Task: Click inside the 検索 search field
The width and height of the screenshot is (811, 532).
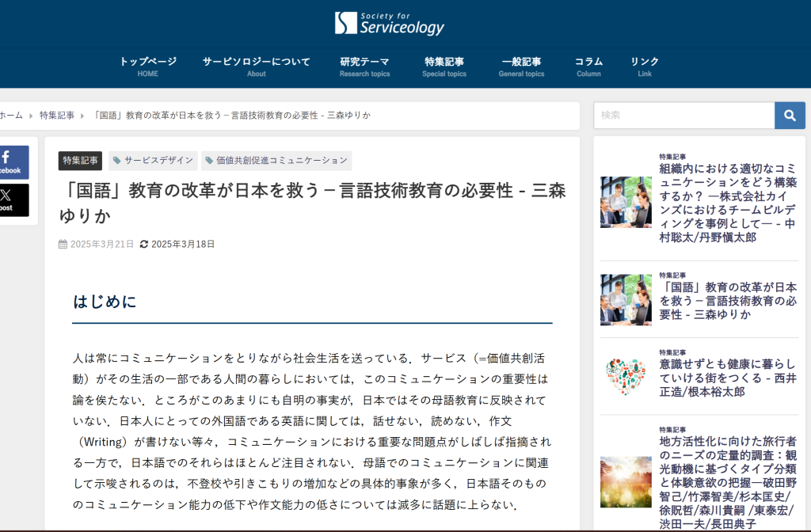Action: pyautogui.click(x=681, y=115)
